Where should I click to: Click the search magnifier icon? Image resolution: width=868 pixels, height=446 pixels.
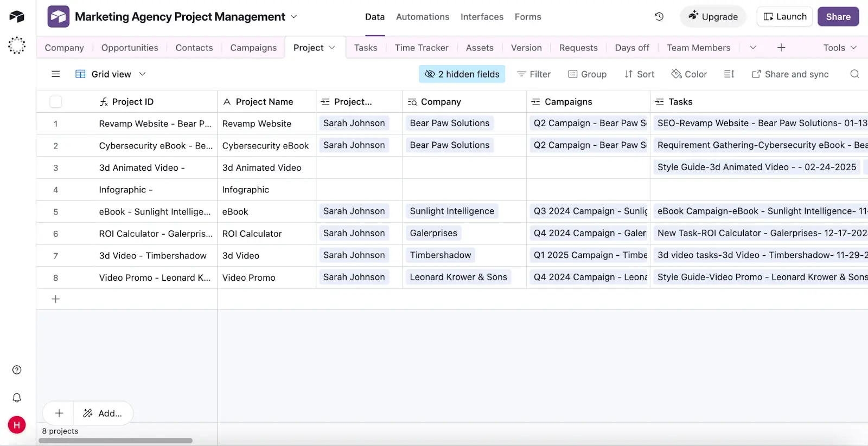click(x=854, y=74)
